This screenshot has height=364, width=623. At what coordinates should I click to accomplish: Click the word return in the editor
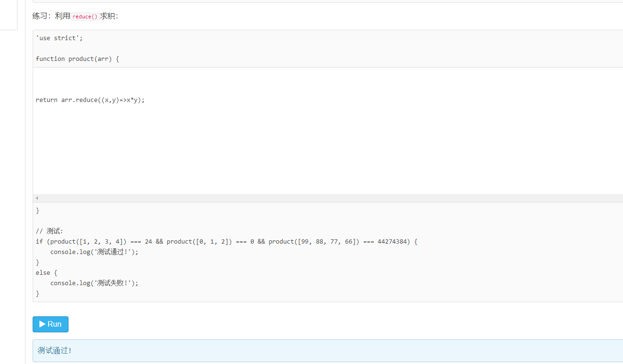coord(46,100)
